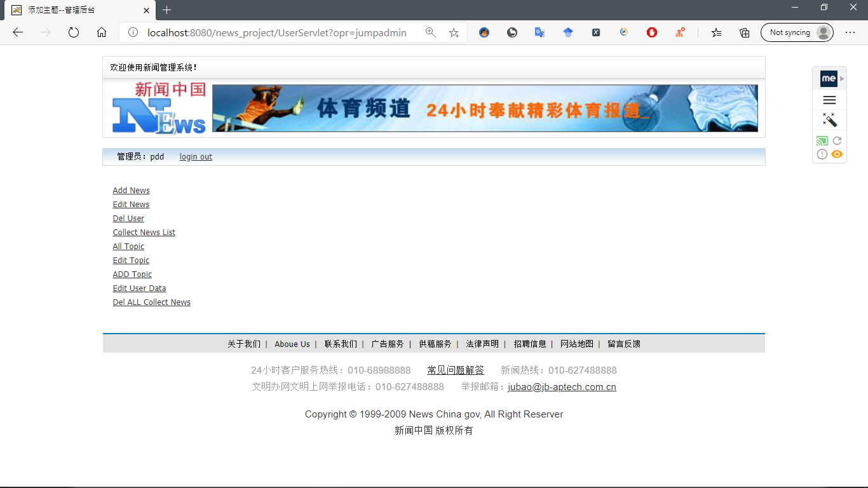The width and height of the screenshot is (868, 488).
Task: Click the blue graduation cap extension icon
Action: click(x=568, y=32)
